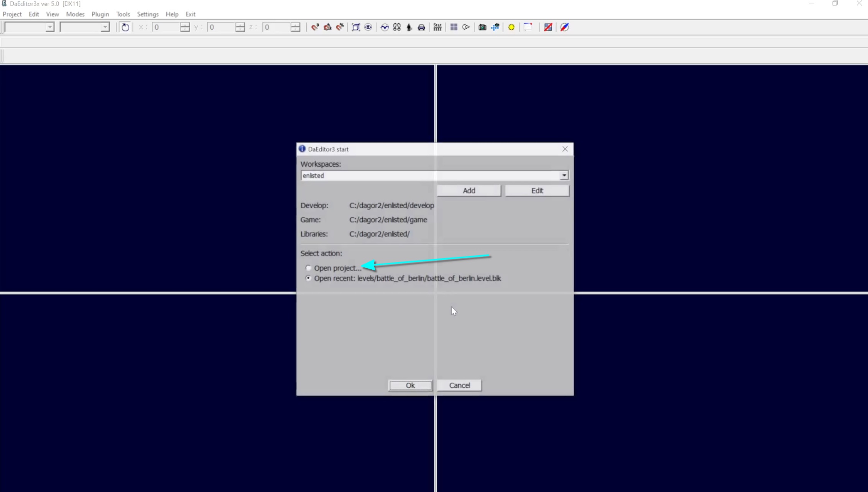Open the Plugin menu
The width and height of the screenshot is (868, 492).
[x=100, y=14]
